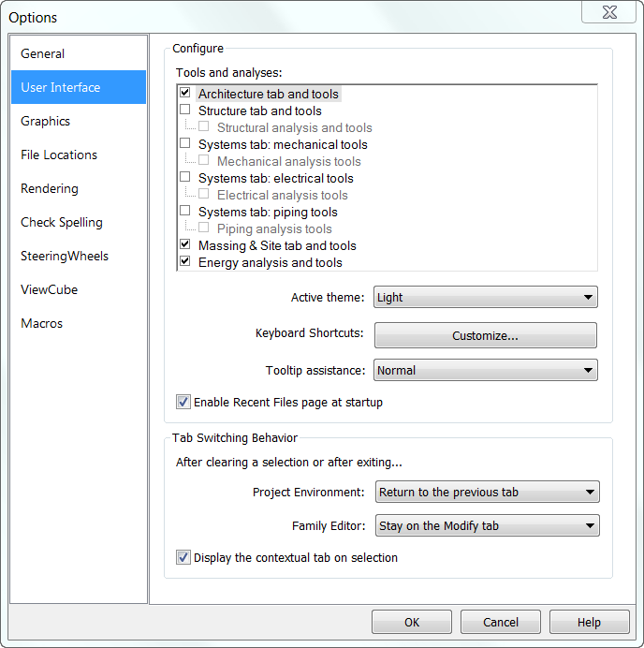This screenshot has width=644, height=648.
Task: Toggle Display the contextual tab on selection
Action: tap(183, 557)
